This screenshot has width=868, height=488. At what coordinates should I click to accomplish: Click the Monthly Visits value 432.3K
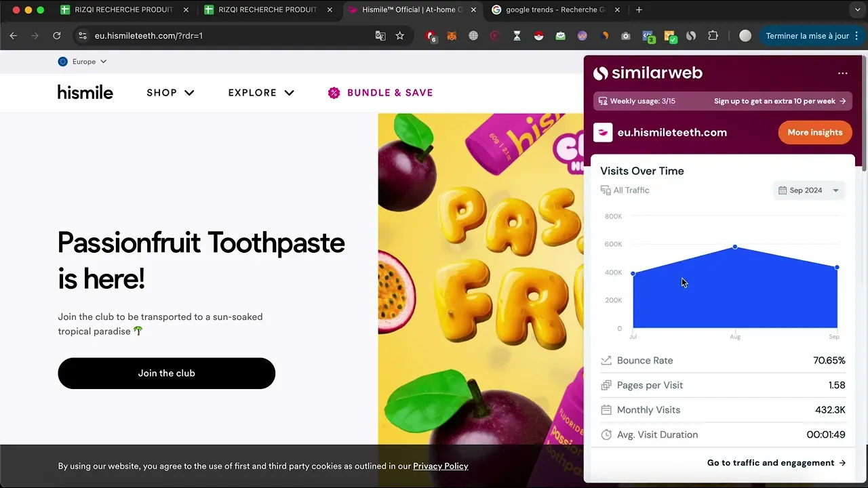[x=830, y=410]
